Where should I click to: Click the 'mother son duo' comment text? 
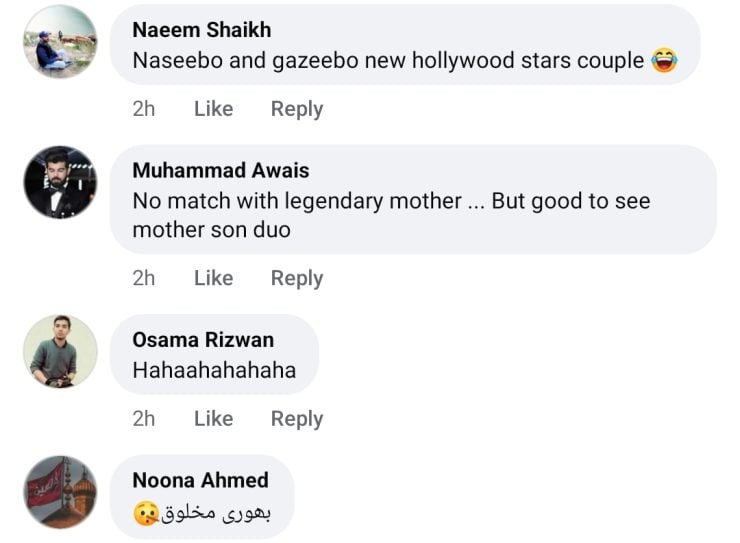coord(211,230)
